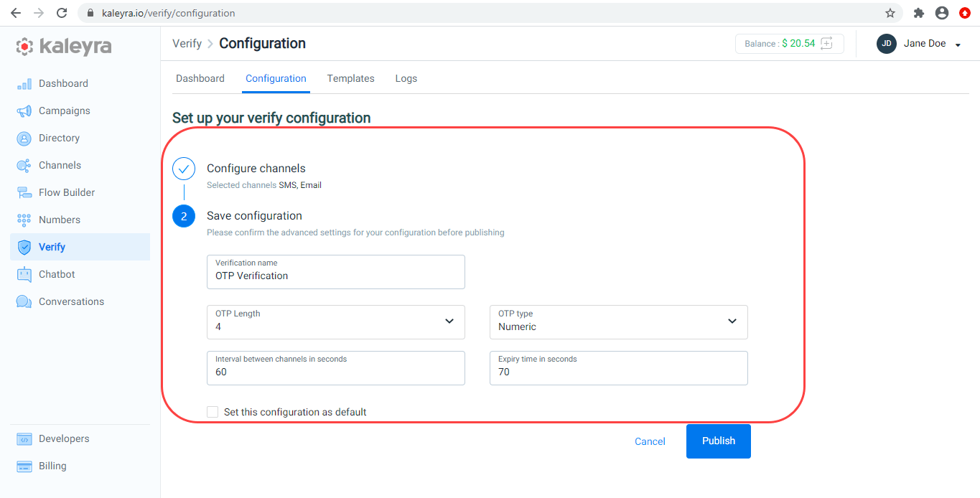Open the Logs tab
This screenshot has width=980, height=498.
click(x=406, y=78)
